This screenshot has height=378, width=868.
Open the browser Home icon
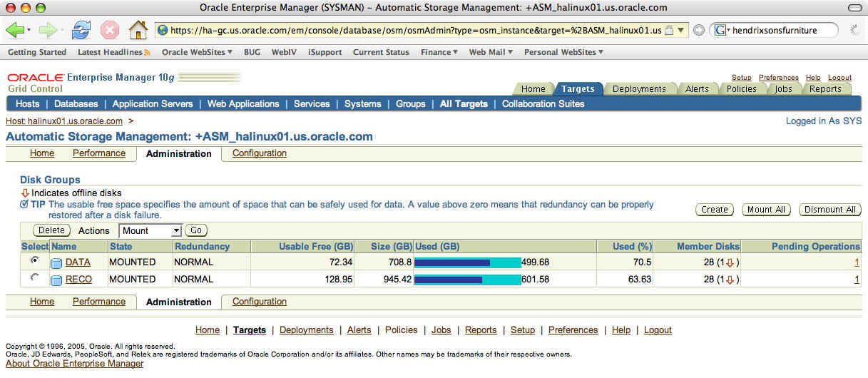tap(138, 30)
